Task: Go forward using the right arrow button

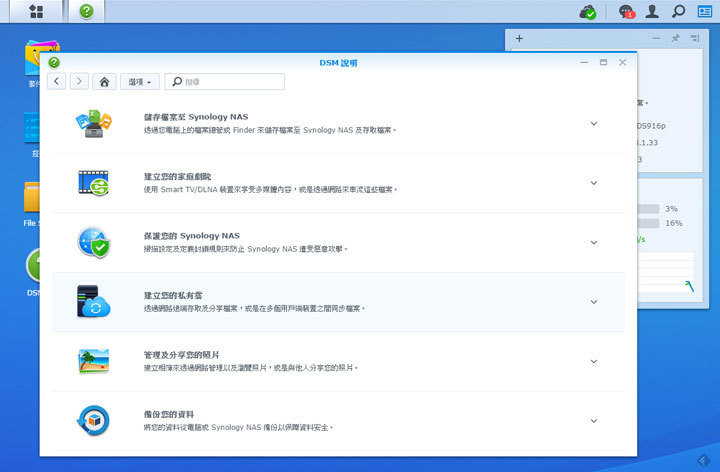Action: point(79,82)
